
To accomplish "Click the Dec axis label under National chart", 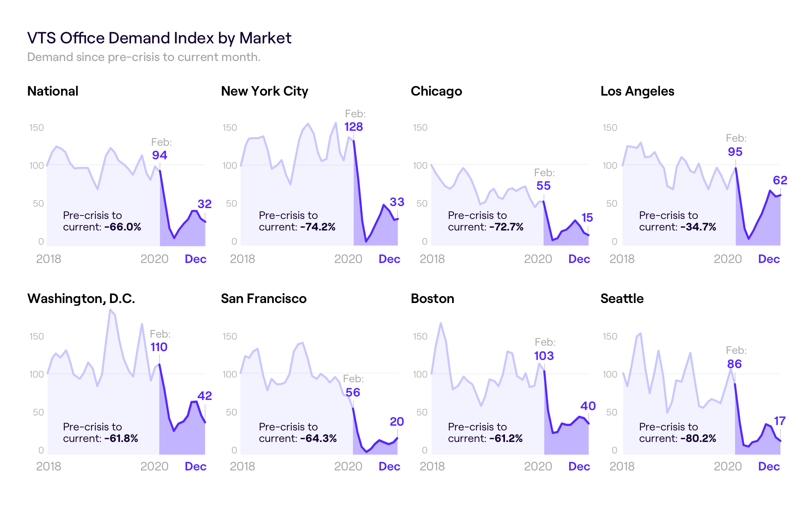I will pyautogui.click(x=196, y=259).
